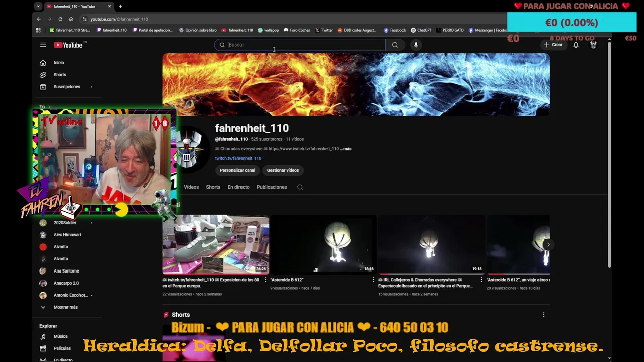Switch to the channel En directo tab

tap(238, 187)
